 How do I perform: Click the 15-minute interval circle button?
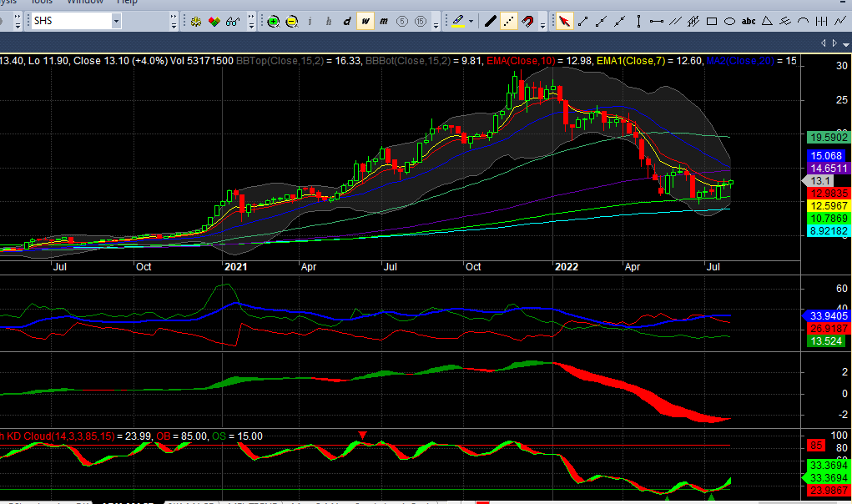421,21
